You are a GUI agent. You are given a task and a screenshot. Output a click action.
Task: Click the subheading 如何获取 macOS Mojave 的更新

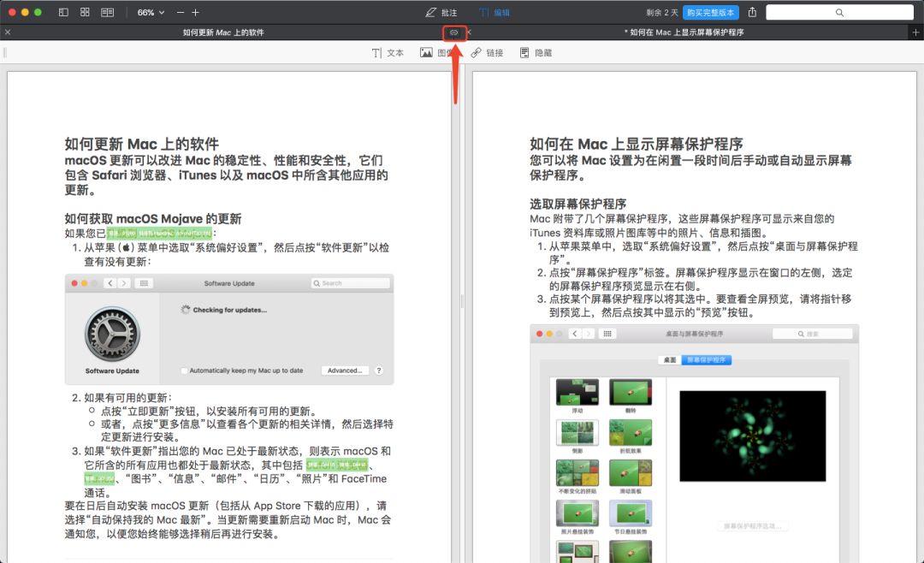pos(153,219)
